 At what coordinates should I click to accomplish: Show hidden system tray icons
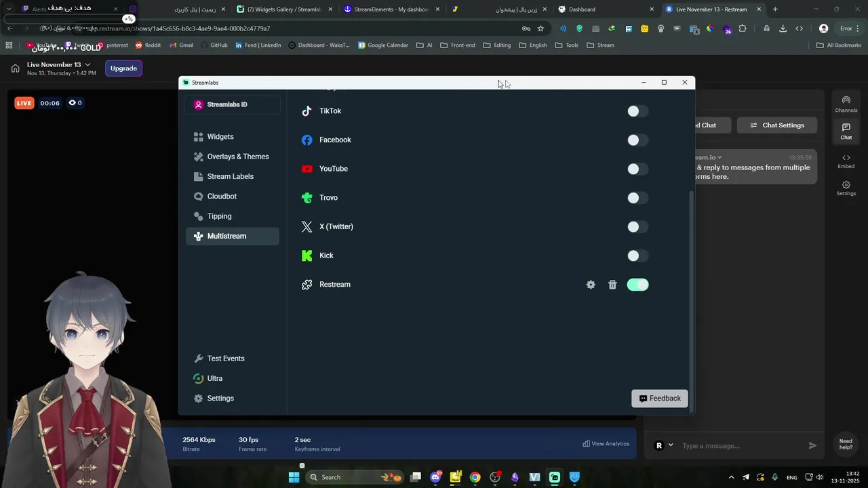click(x=731, y=477)
